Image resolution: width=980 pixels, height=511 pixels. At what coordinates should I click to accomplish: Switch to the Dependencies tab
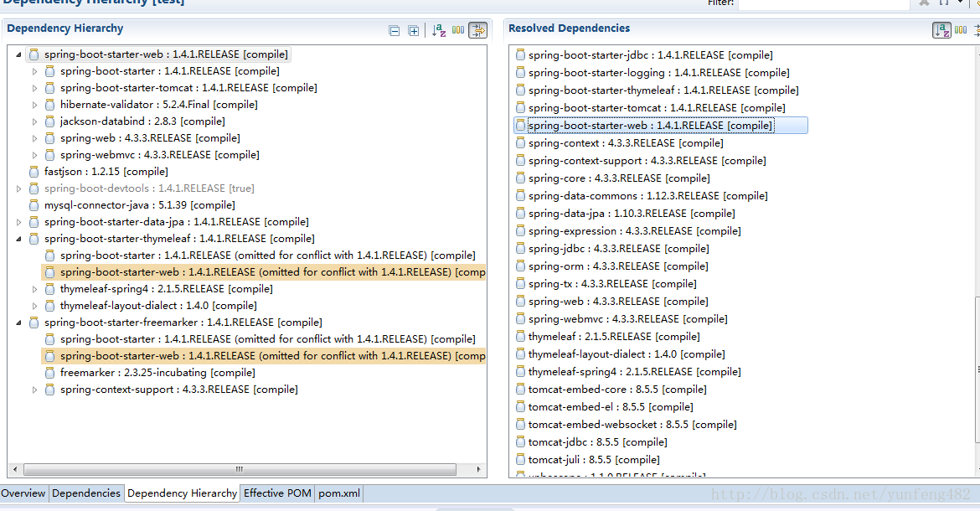click(x=86, y=493)
